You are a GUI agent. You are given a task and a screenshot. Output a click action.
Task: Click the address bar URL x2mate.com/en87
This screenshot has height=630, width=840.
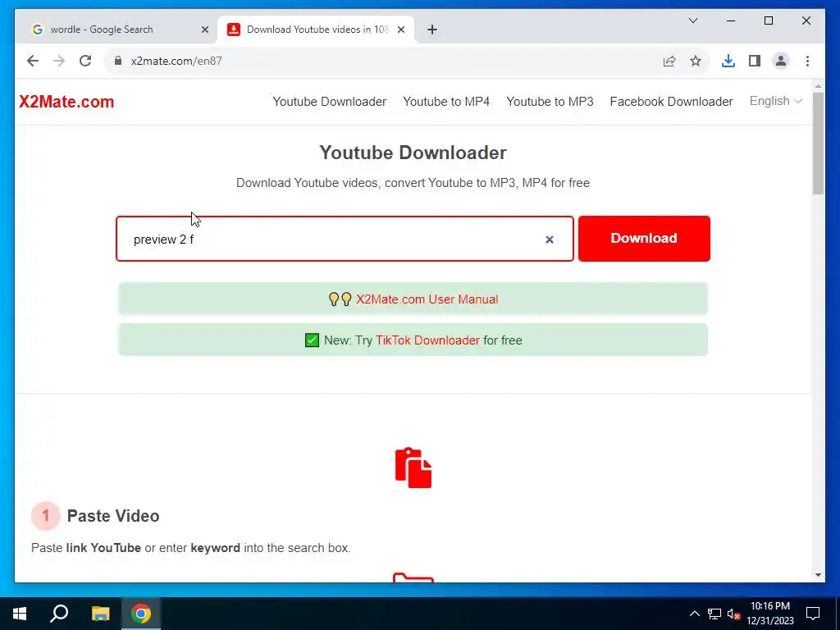(x=176, y=61)
